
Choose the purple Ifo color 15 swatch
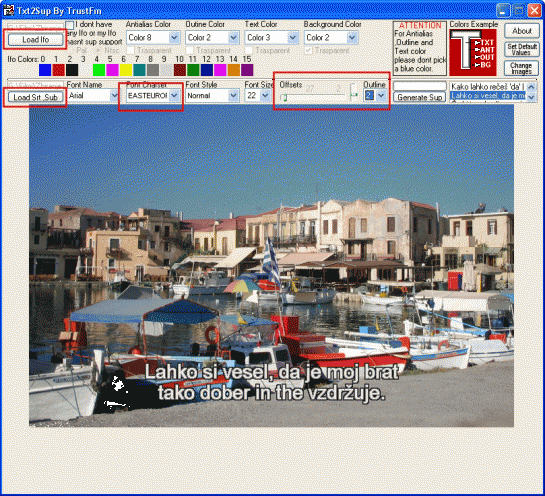pos(247,70)
